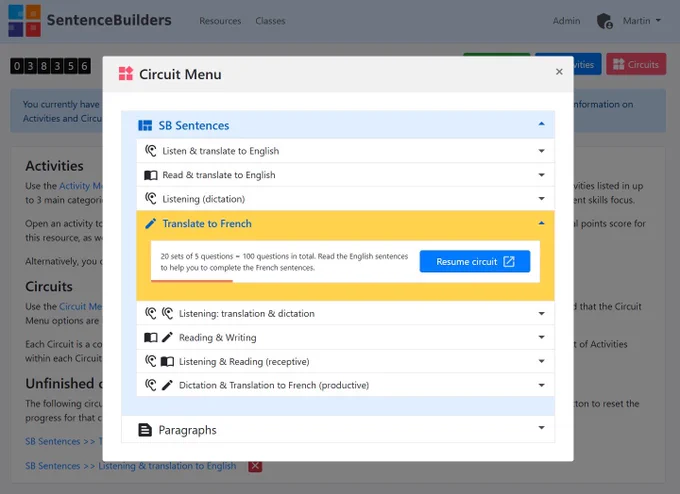Click the SB Sentences grid icon
The height and width of the screenshot is (494, 680).
(x=145, y=126)
